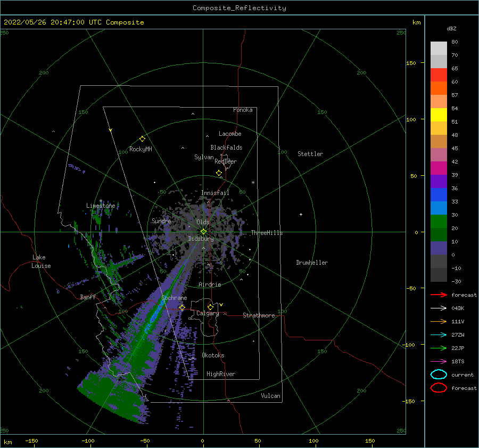Click the blue 33 dBZ color swatch
The image size is (479, 448).
(x=439, y=195)
